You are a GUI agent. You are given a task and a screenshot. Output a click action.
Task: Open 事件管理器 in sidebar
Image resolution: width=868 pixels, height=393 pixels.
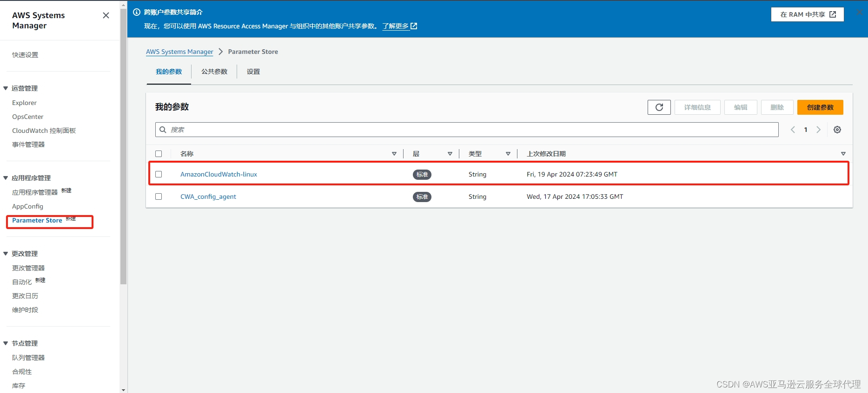point(28,144)
